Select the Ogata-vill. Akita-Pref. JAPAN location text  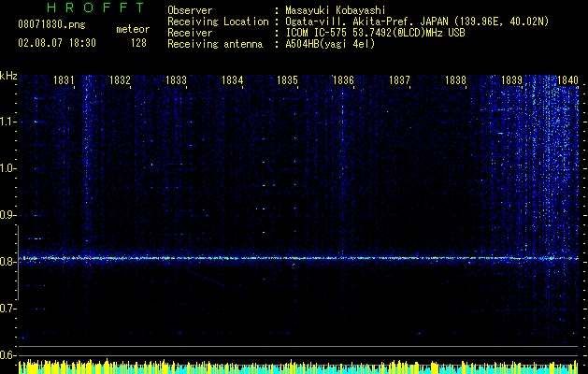click(x=417, y=22)
